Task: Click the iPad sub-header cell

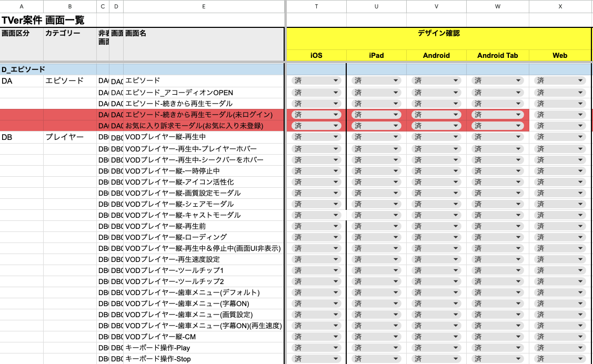Action: (x=376, y=55)
